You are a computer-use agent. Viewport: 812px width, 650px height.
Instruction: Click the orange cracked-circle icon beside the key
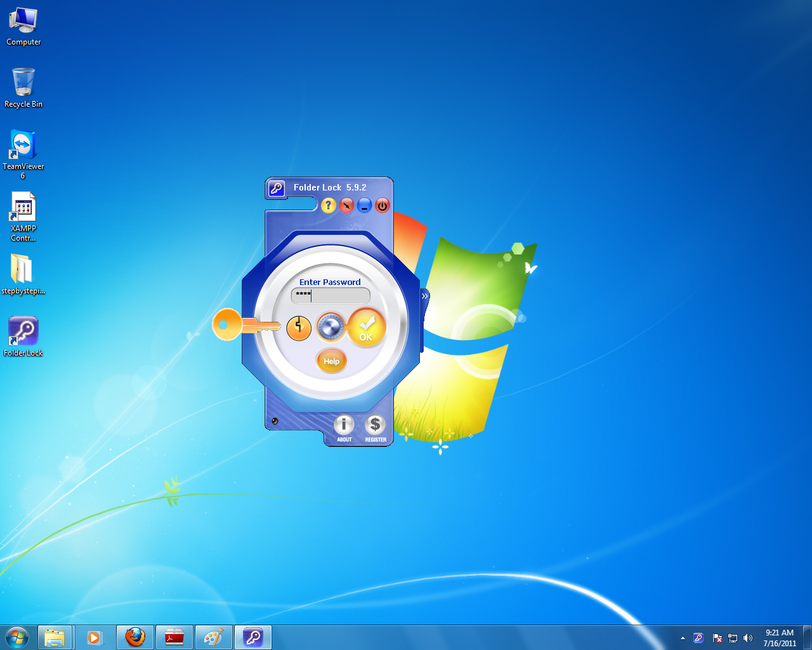pos(299,328)
